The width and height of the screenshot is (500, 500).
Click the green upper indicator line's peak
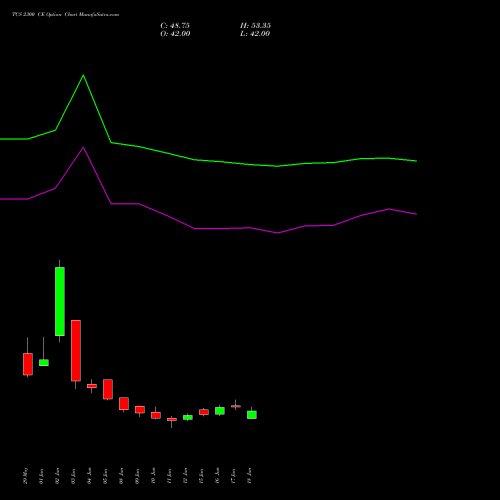pos(83,76)
